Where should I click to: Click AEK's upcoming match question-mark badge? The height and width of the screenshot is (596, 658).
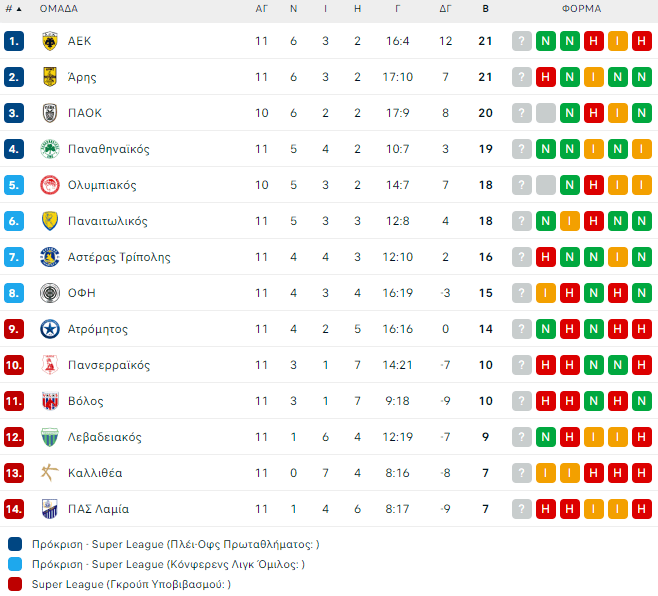(522, 41)
